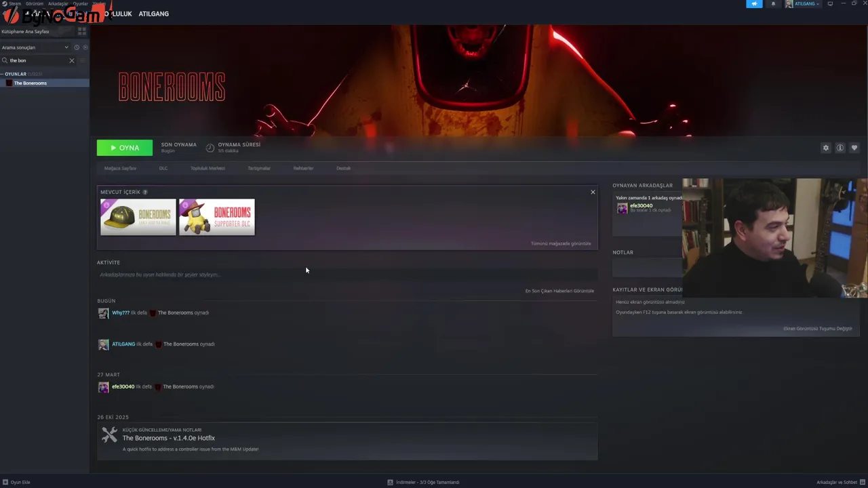Open efe30040 link under 27 Mart

123,386
